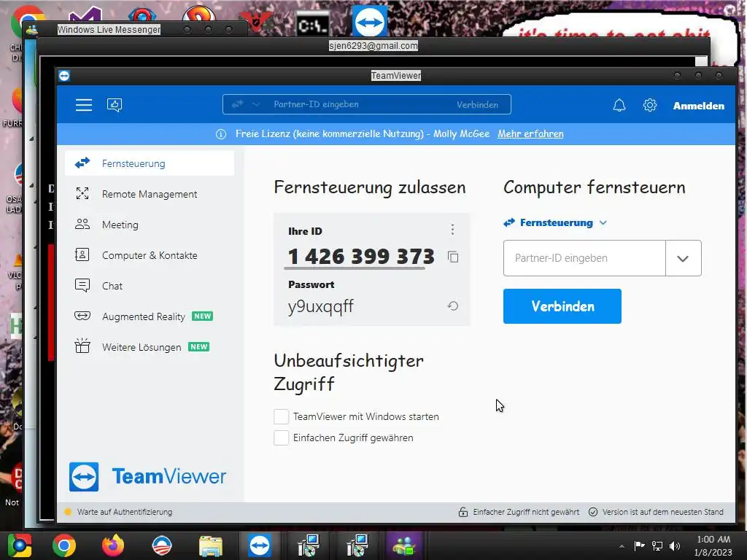Open Firefox from the taskbar
This screenshot has width=747, height=560.
tap(113, 545)
